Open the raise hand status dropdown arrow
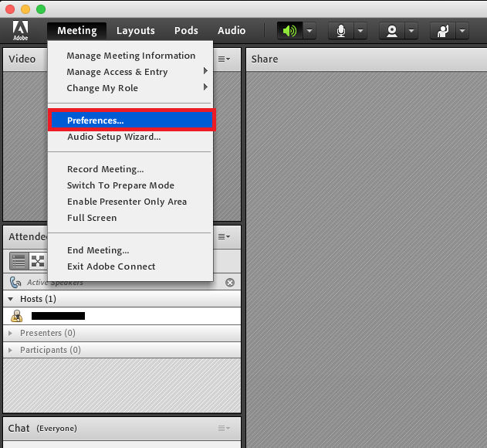 point(462,30)
